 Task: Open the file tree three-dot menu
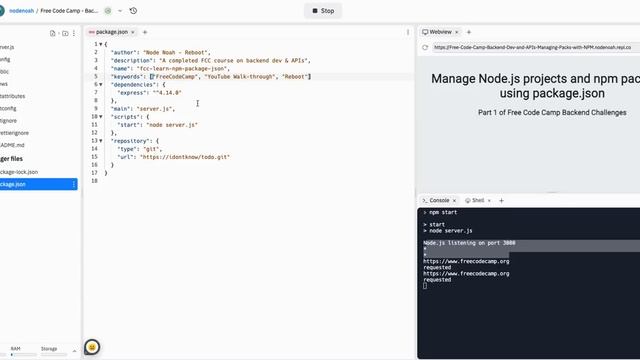click(x=74, y=33)
